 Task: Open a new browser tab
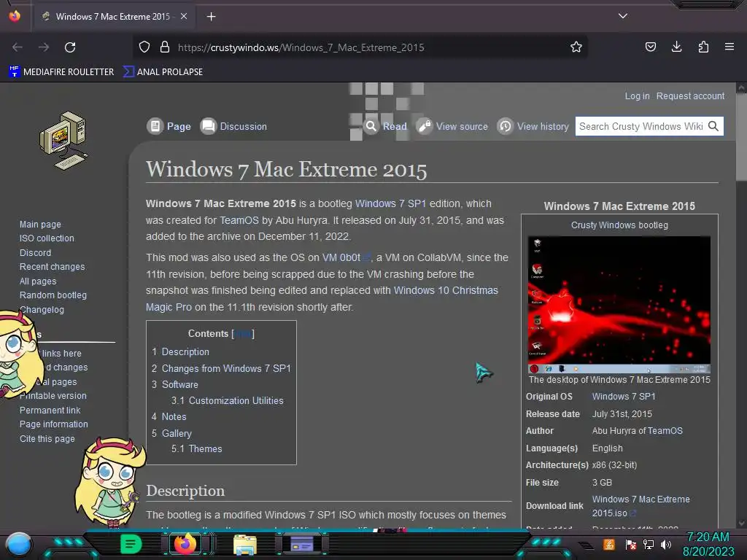tap(211, 17)
